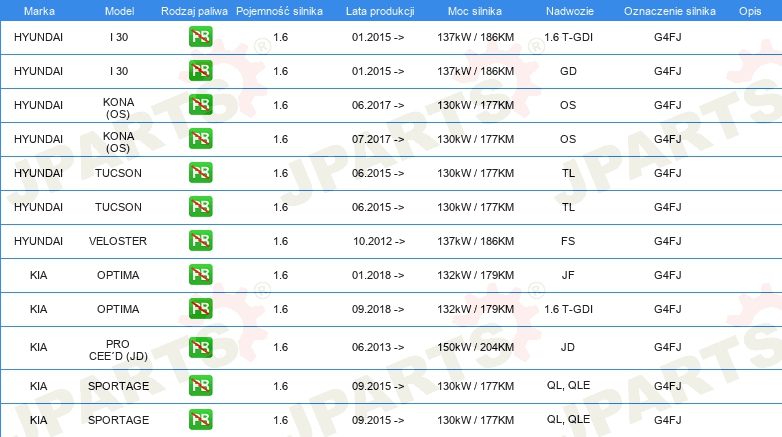782x437 pixels.
Task: Click the Opis column header
Action: click(750, 11)
